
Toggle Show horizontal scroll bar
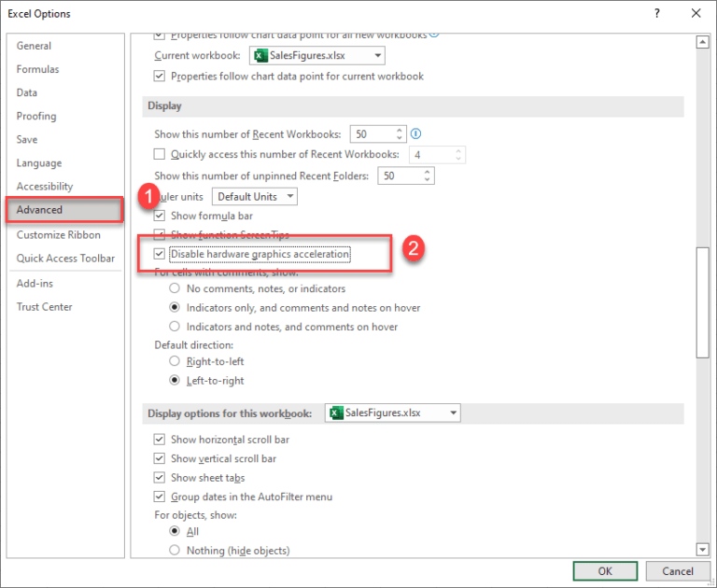(159, 440)
